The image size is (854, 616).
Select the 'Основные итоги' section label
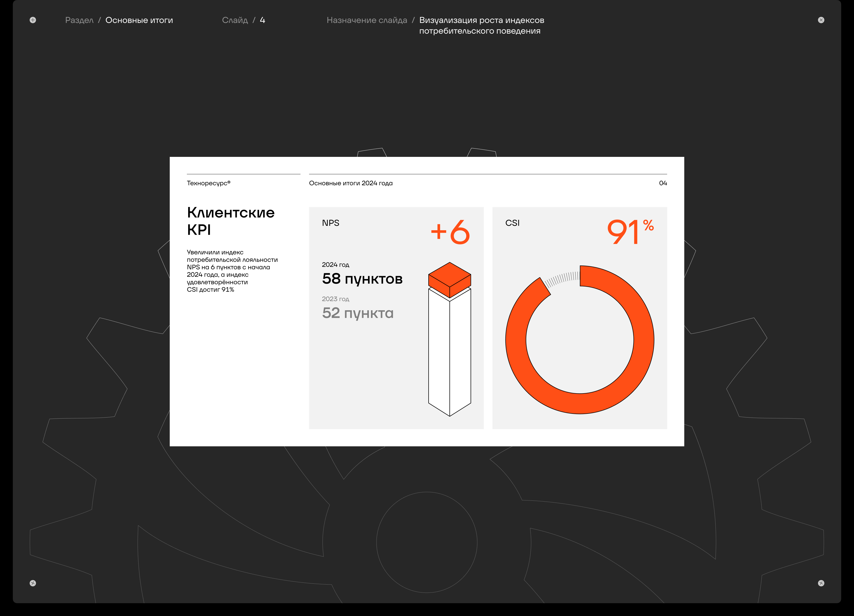coord(139,20)
